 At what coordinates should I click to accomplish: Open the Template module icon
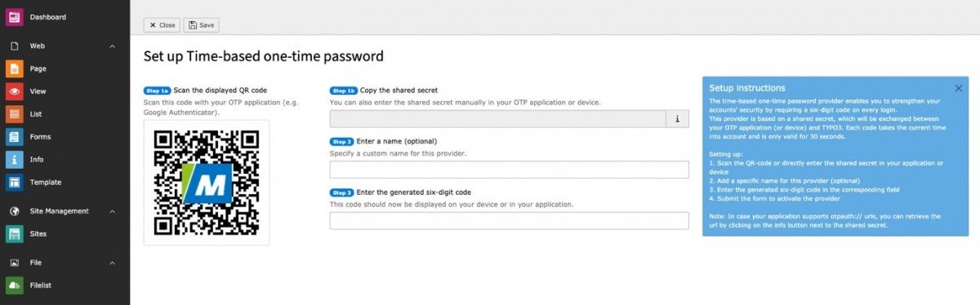pyautogui.click(x=15, y=183)
